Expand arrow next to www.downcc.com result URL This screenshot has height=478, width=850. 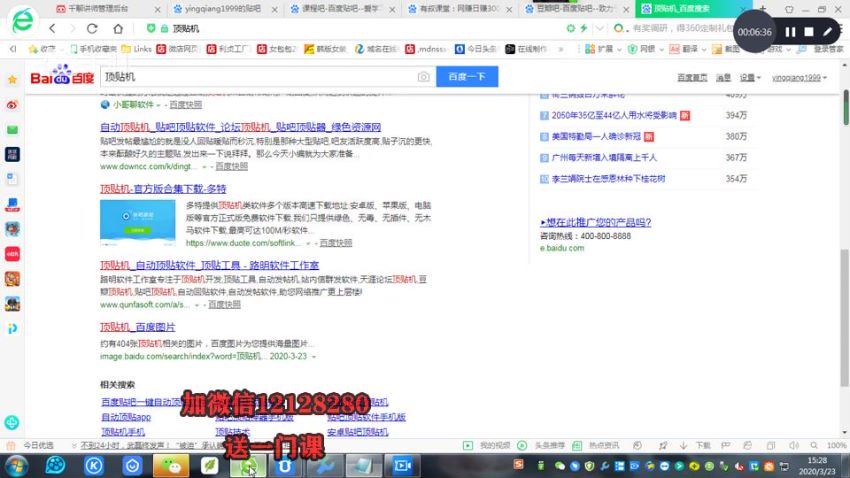coord(204,167)
